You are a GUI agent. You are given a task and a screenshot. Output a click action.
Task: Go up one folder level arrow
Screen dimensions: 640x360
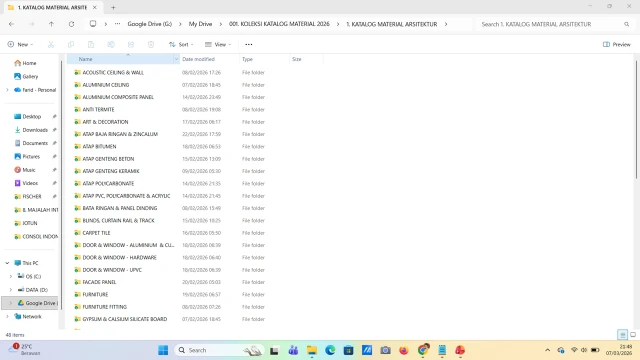(51, 24)
